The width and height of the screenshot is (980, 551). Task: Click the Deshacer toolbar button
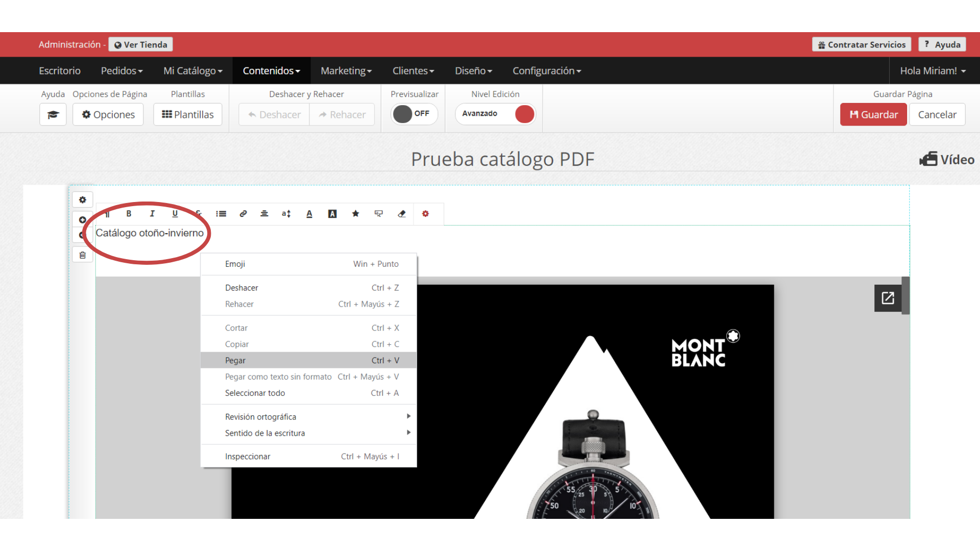point(274,114)
